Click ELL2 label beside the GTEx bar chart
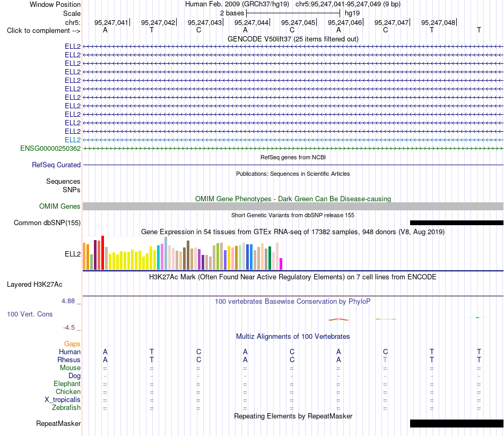Screen dimensions: 504x436 73,254
